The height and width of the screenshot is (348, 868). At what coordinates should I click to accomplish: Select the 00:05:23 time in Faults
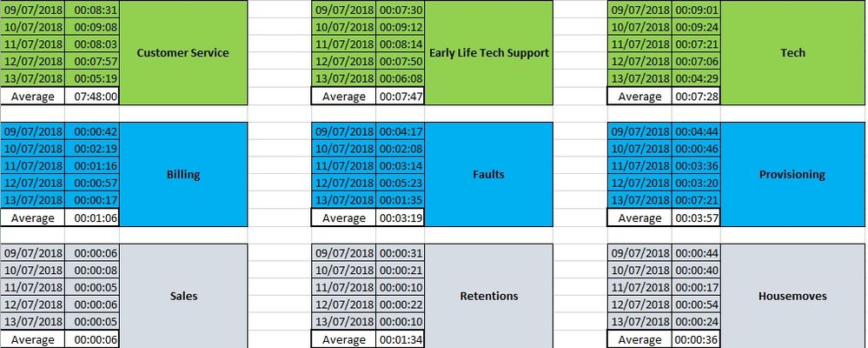(x=401, y=184)
